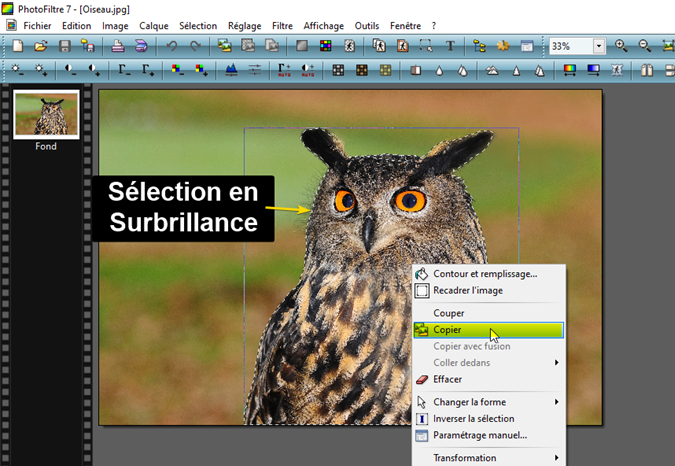Click the New document icon
This screenshot has height=466, width=675.
[x=19, y=46]
